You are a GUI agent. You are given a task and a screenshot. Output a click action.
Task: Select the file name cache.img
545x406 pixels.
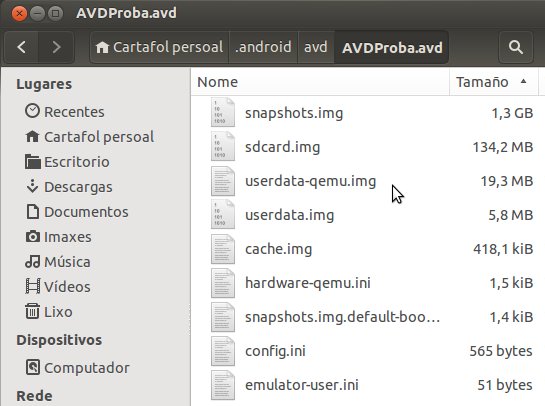pyautogui.click(x=278, y=249)
